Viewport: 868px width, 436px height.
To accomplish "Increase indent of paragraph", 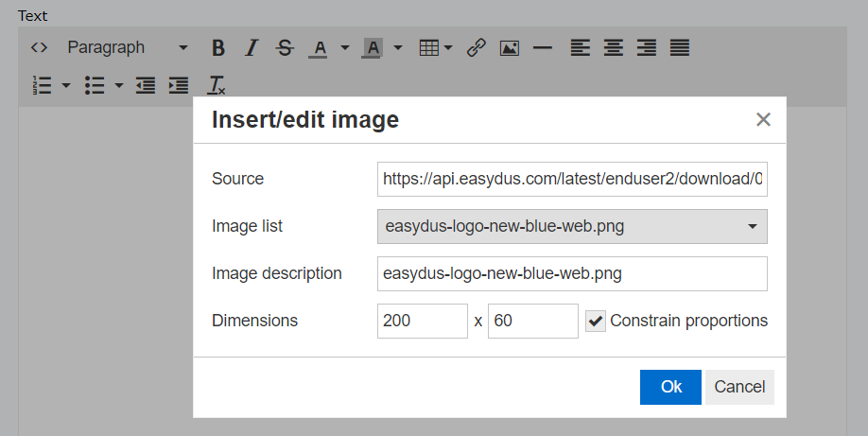I will point(179,85).
